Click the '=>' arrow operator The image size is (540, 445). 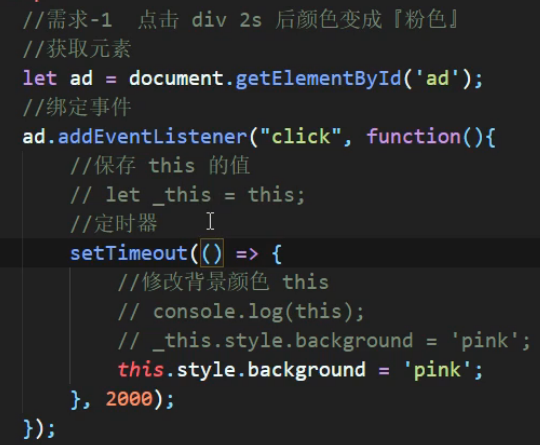(247, 254)
